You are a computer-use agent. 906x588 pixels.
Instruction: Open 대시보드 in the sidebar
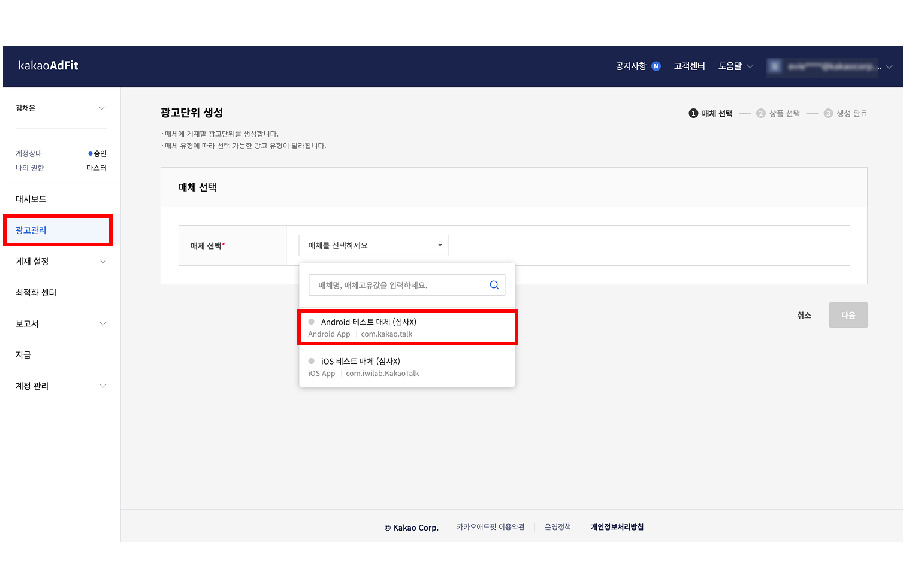31,199
